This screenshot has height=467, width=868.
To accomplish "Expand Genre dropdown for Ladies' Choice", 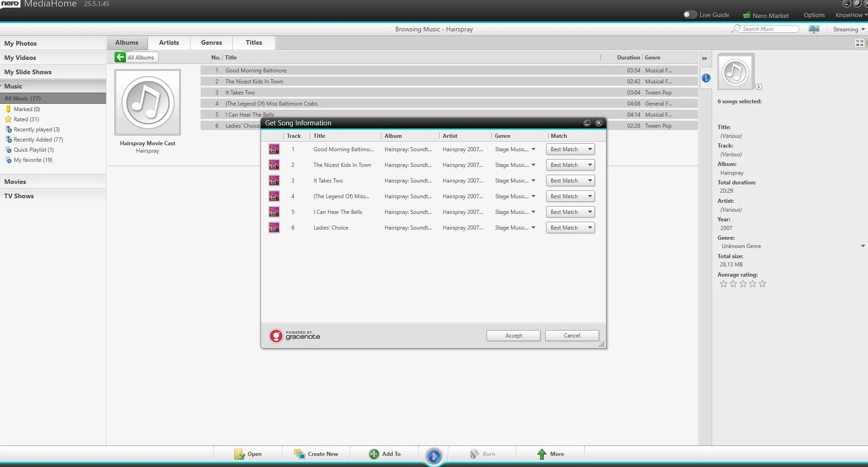I will (x=533, y=228).
